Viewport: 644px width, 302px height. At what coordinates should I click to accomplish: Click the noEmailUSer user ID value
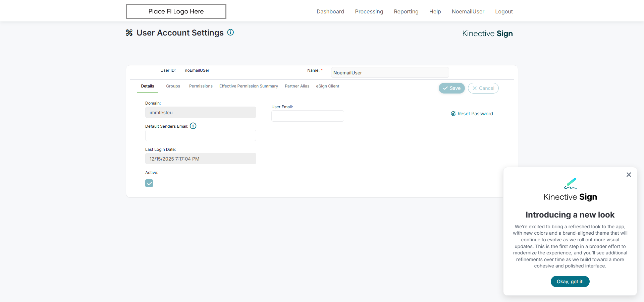[x=197, y=70]
